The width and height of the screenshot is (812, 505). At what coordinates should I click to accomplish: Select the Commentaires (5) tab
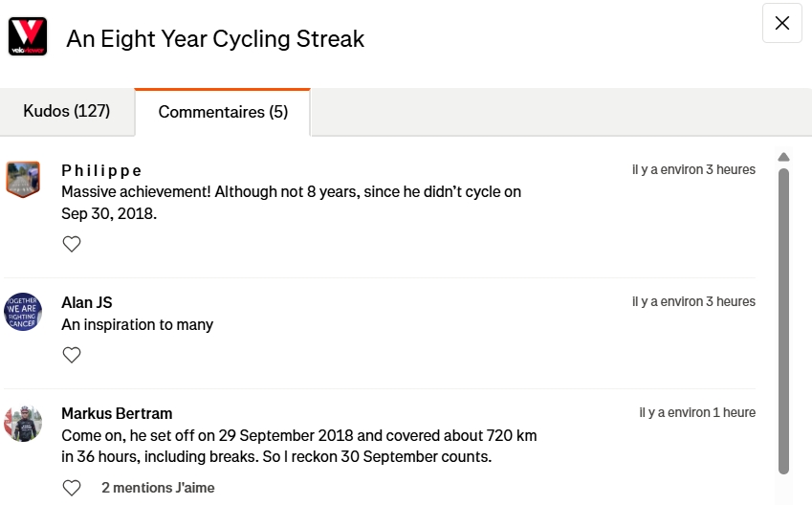223,113
